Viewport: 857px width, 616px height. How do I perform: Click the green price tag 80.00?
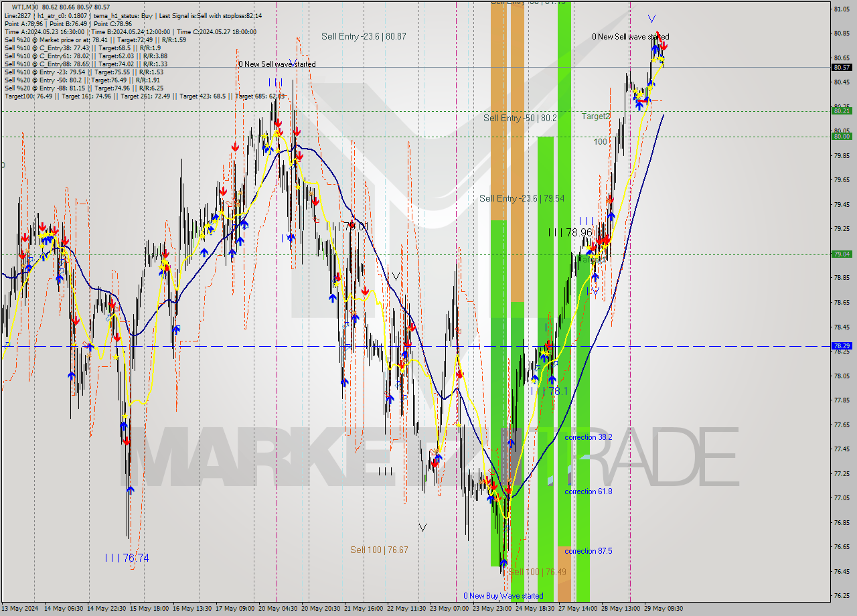(842, 136)
